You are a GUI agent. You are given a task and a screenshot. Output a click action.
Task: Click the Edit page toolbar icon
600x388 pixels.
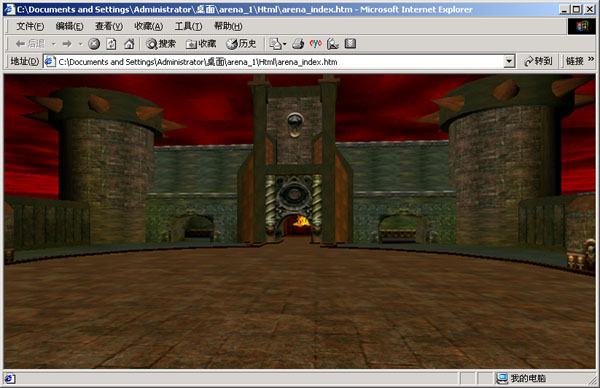333,44
